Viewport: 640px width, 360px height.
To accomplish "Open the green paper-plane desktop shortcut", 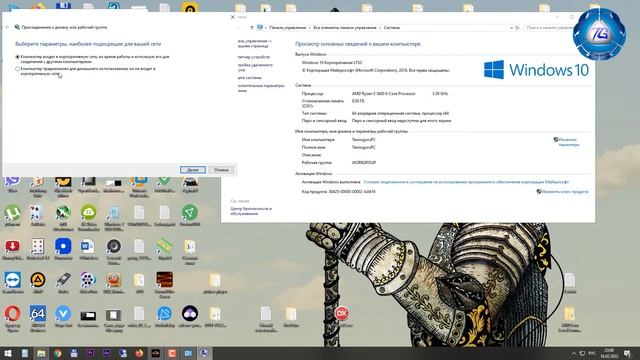I will coord(190,215).
